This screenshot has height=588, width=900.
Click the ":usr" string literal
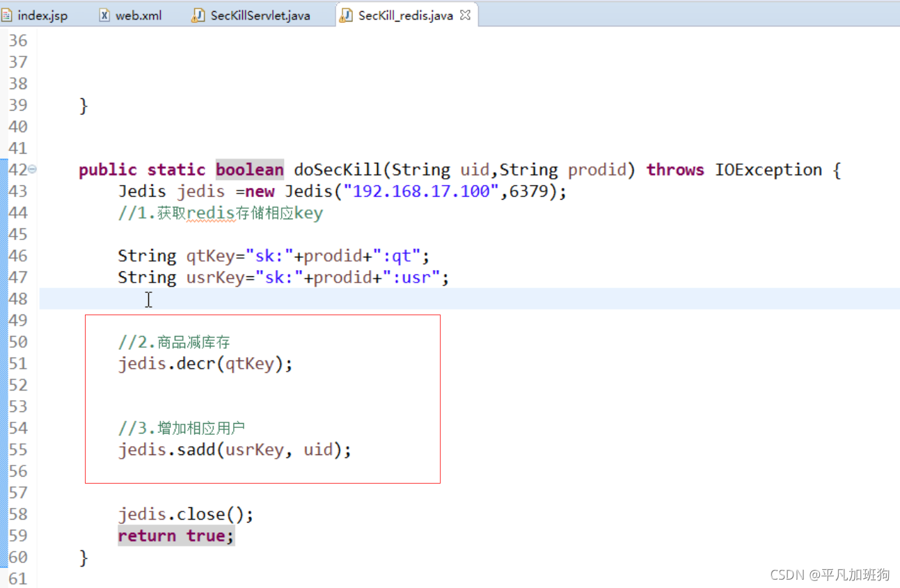[411, 278]
